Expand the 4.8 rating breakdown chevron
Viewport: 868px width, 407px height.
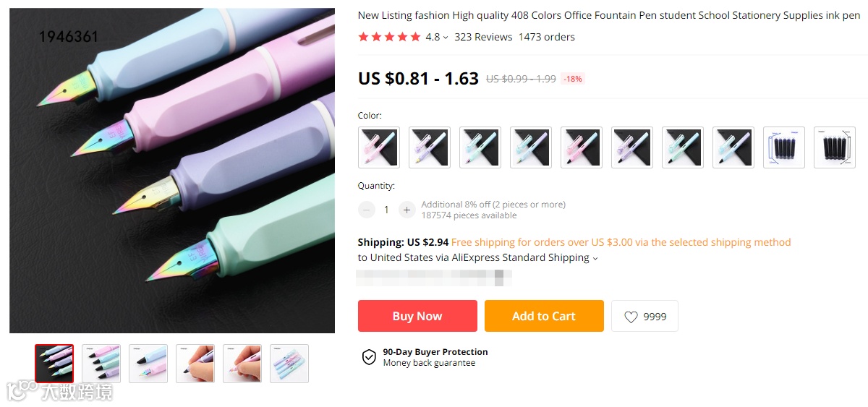446,38
